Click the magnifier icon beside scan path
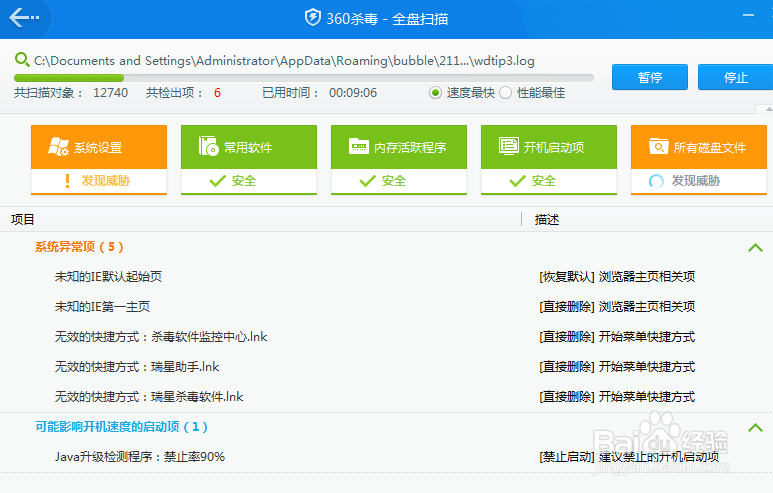Screen dimensions: 773x493 [x=22, y=60]
